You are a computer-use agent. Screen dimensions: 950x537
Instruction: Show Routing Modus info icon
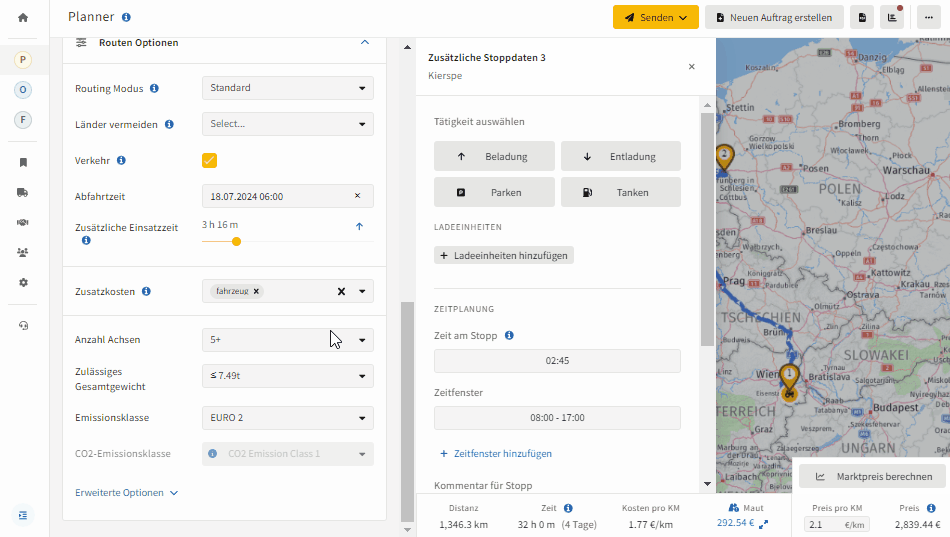point(154,88)
